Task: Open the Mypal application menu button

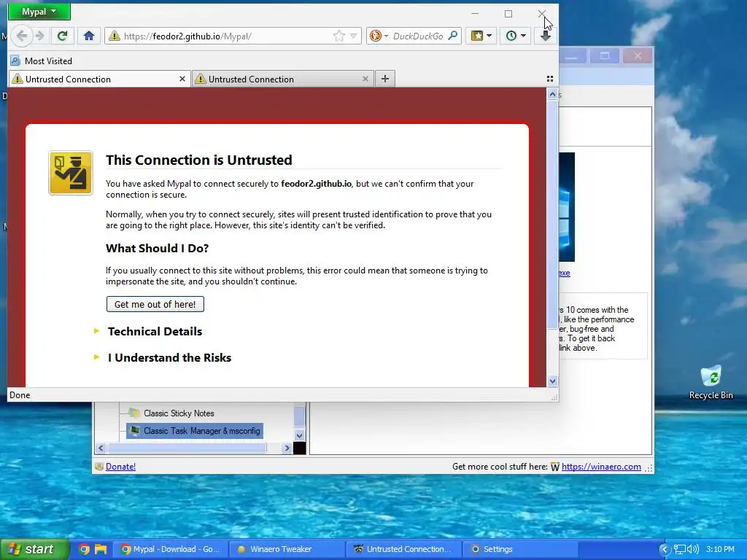Action: 39,12
